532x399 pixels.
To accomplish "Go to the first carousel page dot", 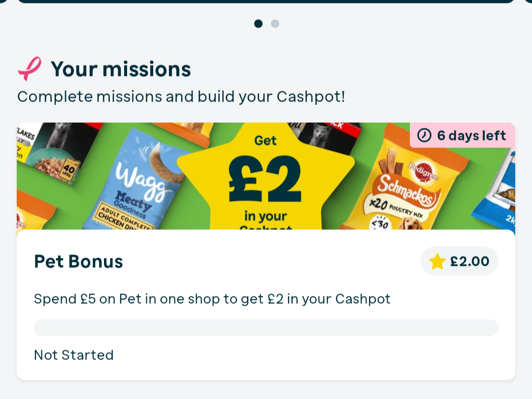I will point(258,24).
